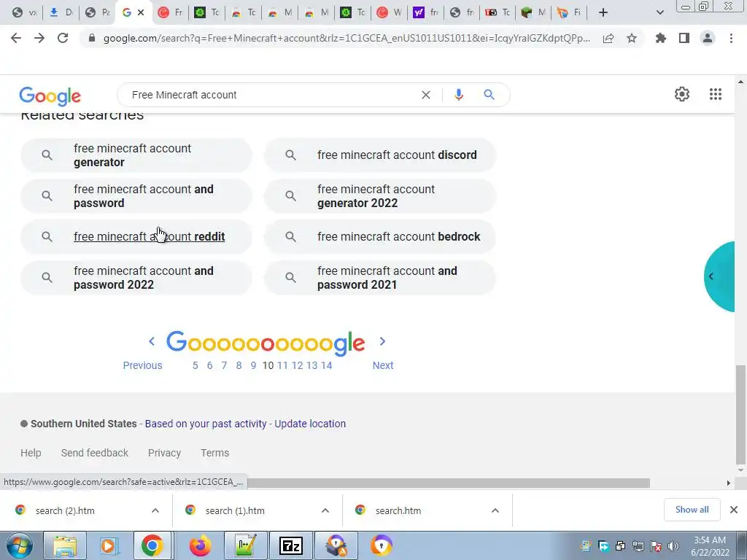The width and height of the screenshot is (747, 560).
Task: Go to the Previous results page
Action: point(142,365)
